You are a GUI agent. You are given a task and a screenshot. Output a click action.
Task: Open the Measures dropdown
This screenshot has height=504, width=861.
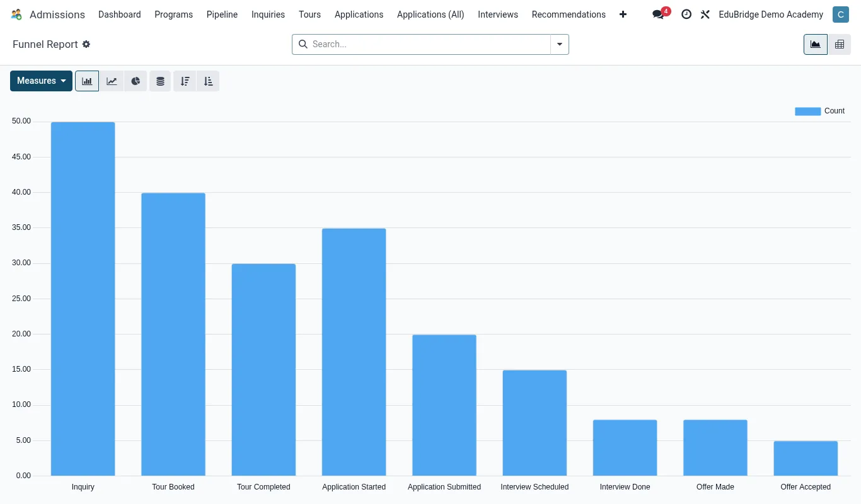[41, 81]
